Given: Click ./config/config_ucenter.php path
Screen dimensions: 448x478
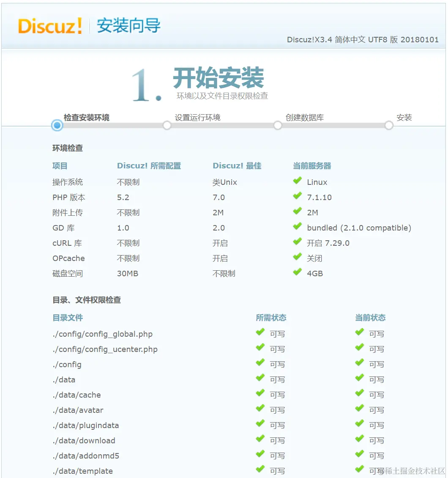Looking at the screenshot, I should tap(105, 349).
